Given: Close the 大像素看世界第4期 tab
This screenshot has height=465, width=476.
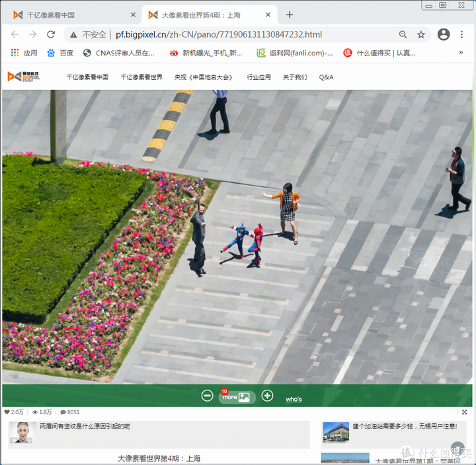Looking at the screenshot, I should pyautogui.click(x=268, y=15).
